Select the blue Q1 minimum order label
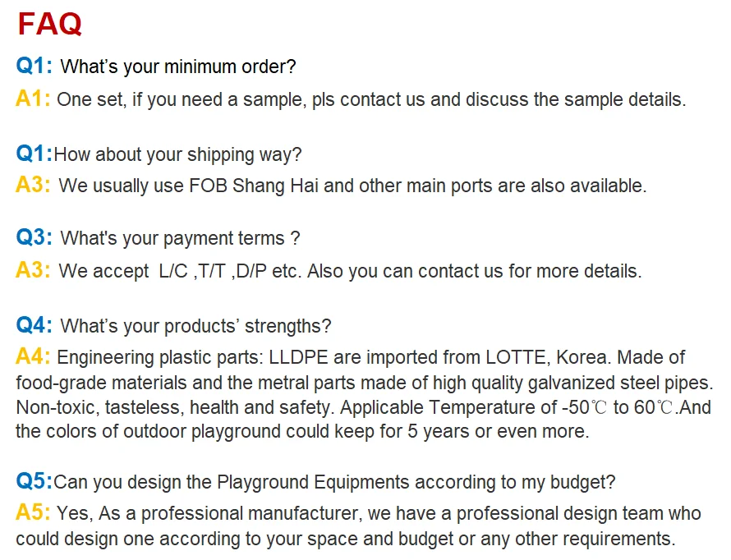Image resolution: width=731 pixels, height=560 pixels. (34, 65)
